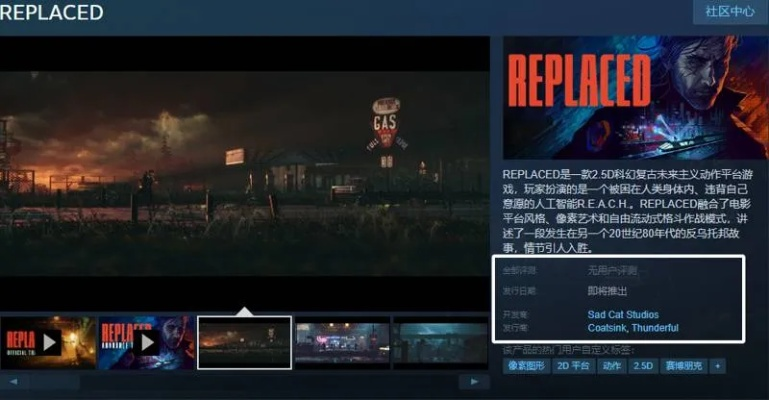Play the second REPLACED trailer thumbnail
769x400 pixels.
tap(145, 343)
